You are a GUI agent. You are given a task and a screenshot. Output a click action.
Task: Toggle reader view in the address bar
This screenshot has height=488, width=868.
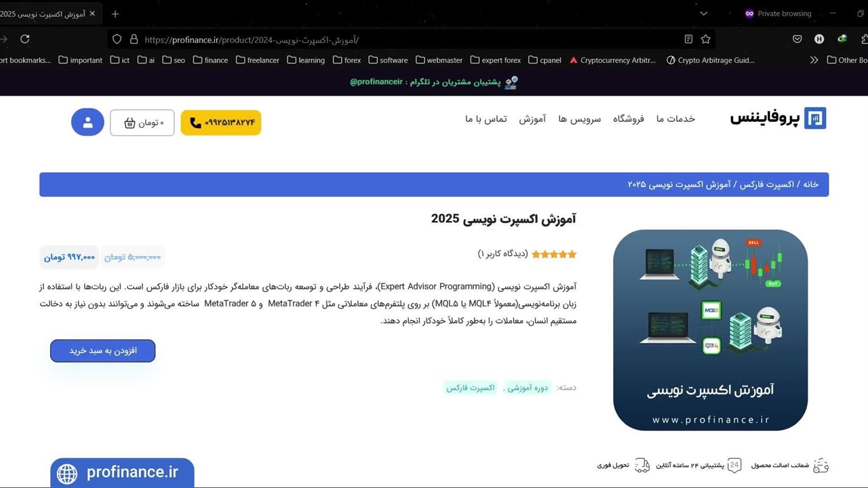click(688, 39)
